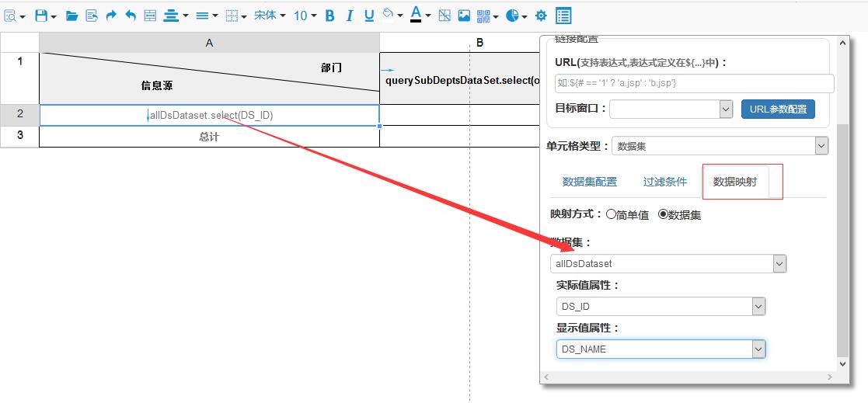The width and height of the screenshot is (868, 403).
Task: Expand the 单元格类型 dropdown
Action: 821,146
